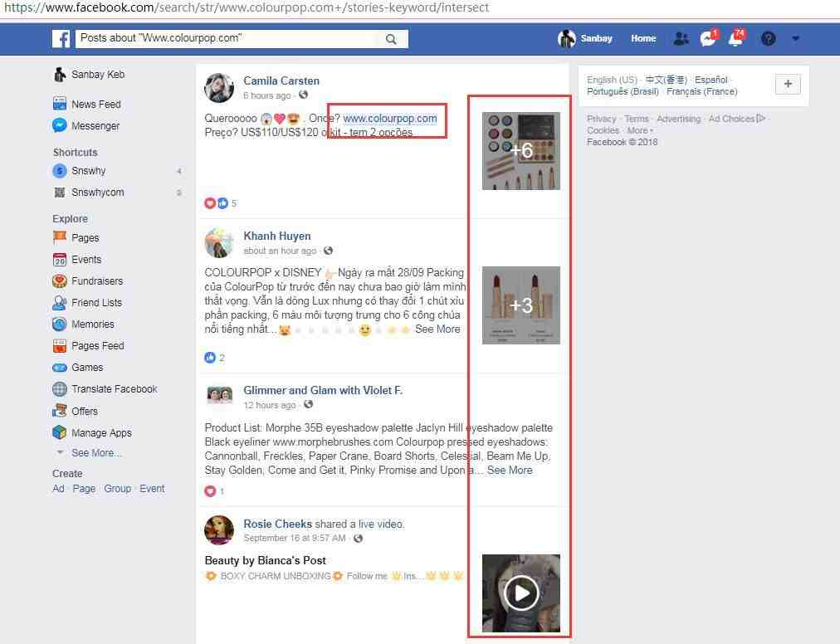The width and height of the screenshot is (840, 644).
Task: Open the Cookies footer link
Action: (603, 131)
